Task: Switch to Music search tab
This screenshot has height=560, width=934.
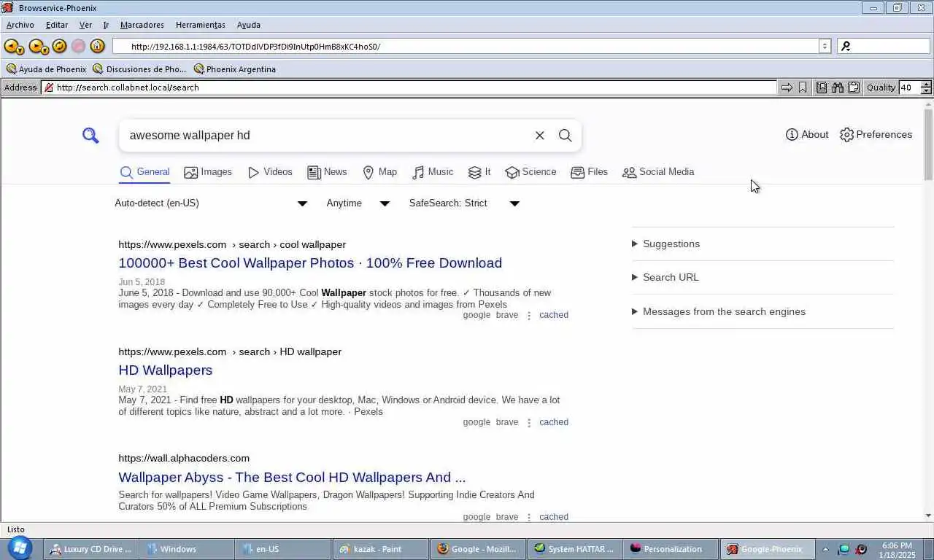Action: point(433,173)
